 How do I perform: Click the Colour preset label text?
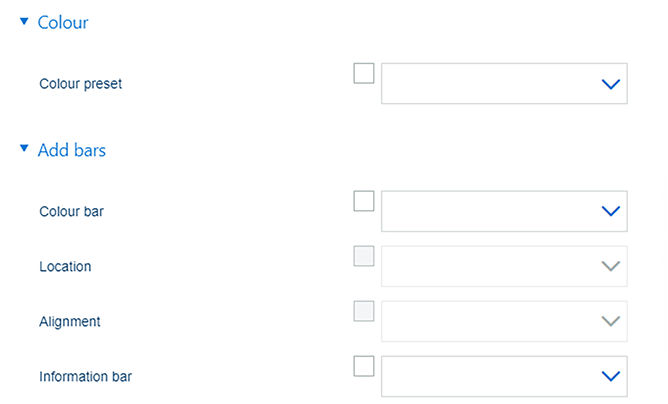[x=81, y=85]
